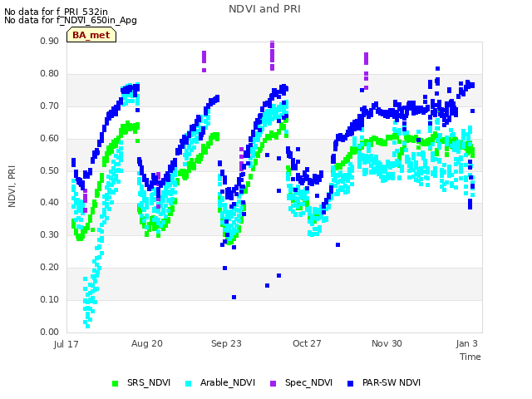Click the 0.60 y-axis tick label
The height and width of the screenshot is (399, 532).
50,138
